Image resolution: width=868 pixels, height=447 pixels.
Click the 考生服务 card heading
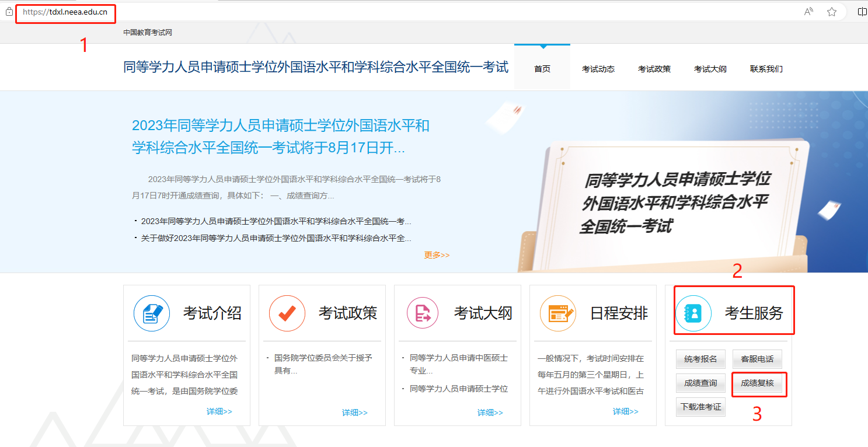[x=754, y=313]
